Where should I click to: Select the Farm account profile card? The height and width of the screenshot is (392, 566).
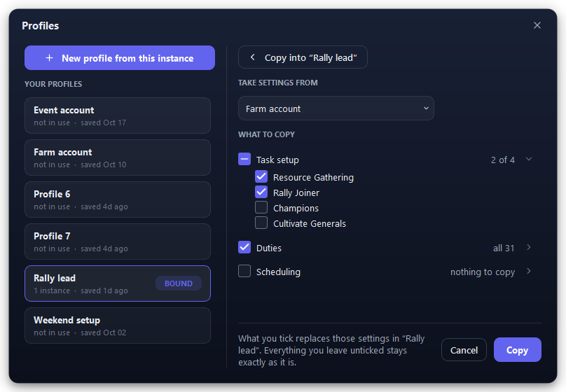118,157
